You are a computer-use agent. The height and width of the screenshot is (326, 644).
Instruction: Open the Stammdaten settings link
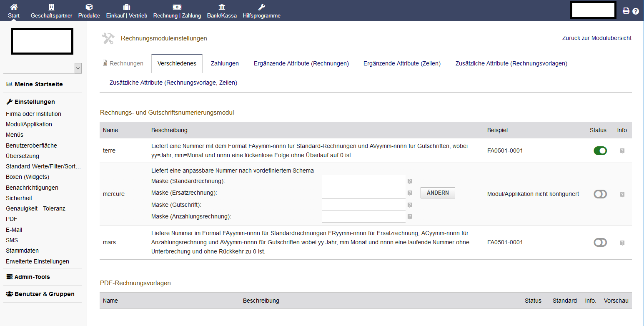pyautogui.click(x=22, y=251)
